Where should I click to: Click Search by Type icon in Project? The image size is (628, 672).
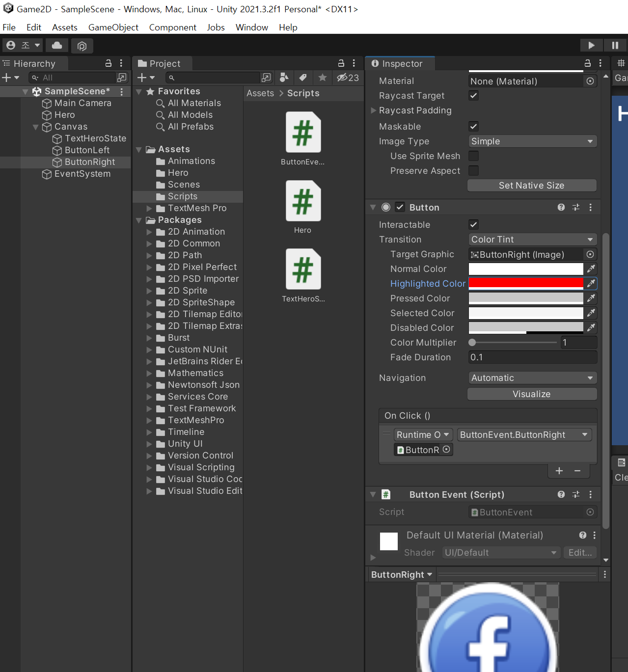click(284, 77)
